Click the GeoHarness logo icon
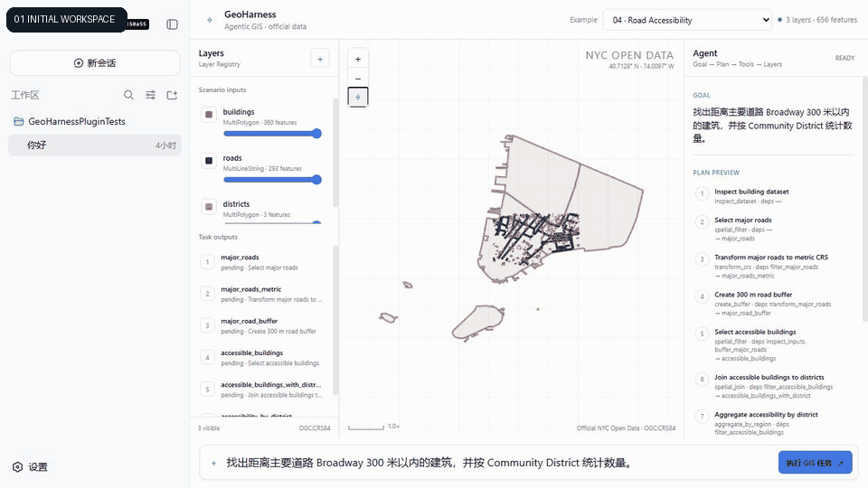The image size is (868, 488). click(210, 20)
